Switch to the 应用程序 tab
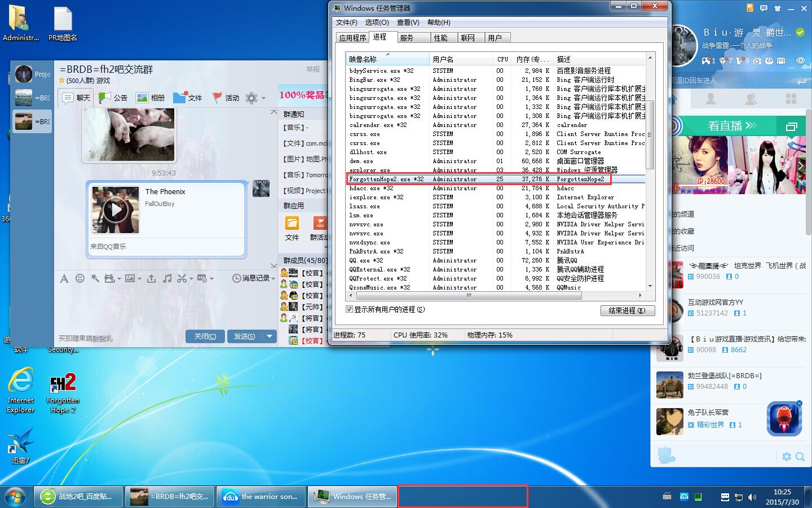The height and width of the screenshot is (508, 812). point(352,38)
